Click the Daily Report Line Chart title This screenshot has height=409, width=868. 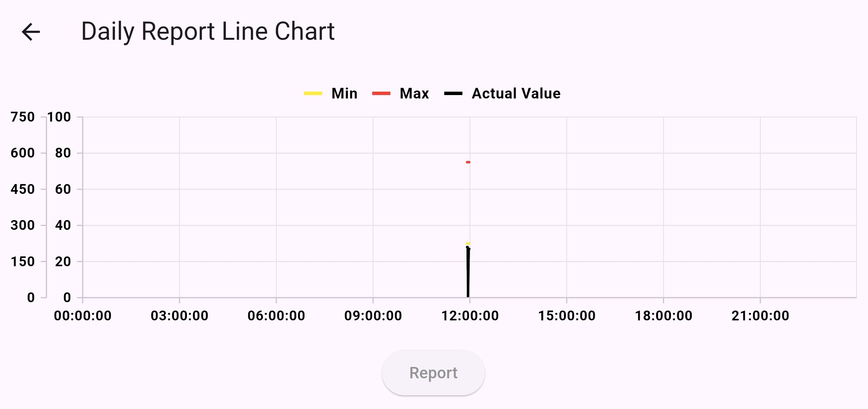[208, 31]
